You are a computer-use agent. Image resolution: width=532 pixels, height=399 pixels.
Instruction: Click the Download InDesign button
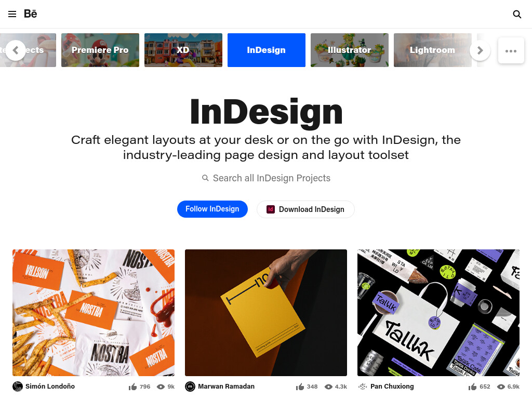(x=305, y=209)
